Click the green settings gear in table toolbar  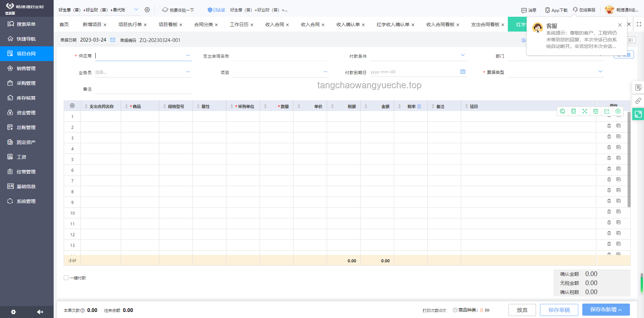pos(618,111)
